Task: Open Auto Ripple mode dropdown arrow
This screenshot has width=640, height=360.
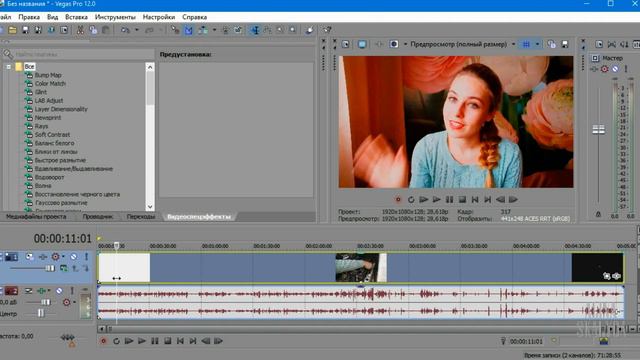Action: [214, 30]
